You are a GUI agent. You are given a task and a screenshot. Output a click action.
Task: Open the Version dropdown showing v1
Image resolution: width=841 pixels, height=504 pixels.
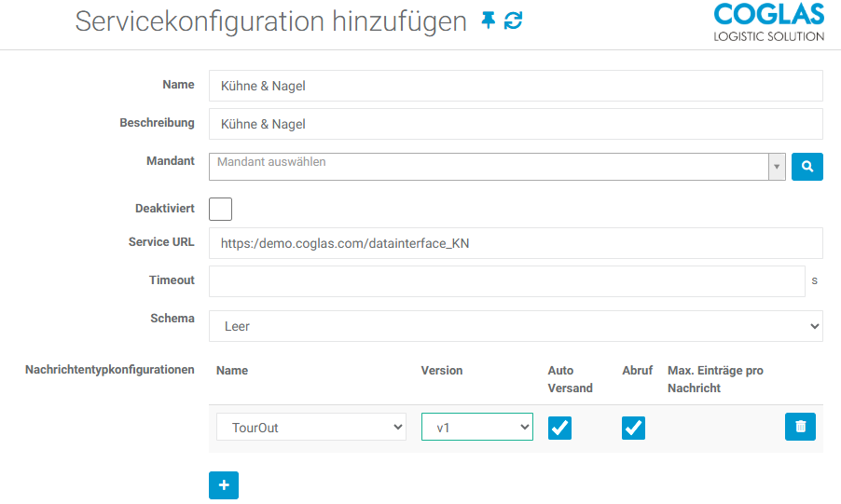point(477,427)
